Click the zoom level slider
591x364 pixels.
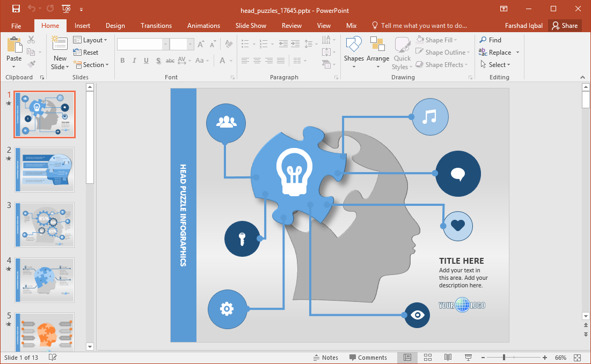tap(504, 358)
